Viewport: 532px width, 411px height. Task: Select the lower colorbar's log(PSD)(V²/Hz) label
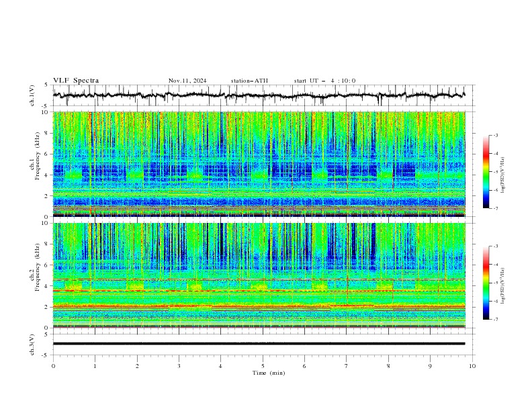(502, 286)
